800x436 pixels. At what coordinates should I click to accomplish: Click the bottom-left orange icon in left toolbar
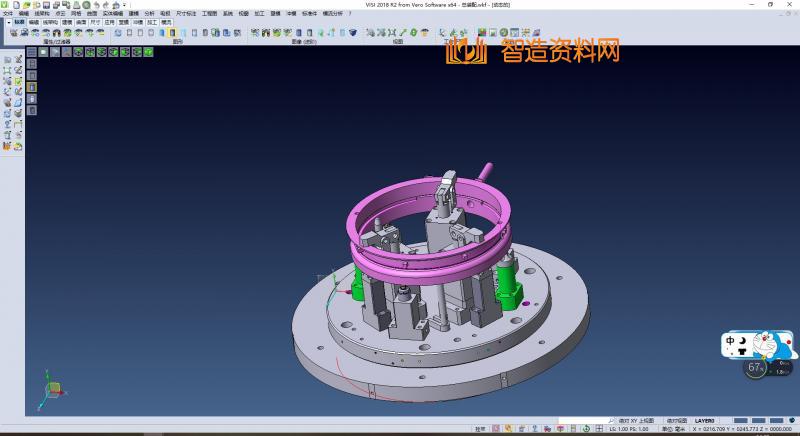pyautogui.click(x=7, y=146)
